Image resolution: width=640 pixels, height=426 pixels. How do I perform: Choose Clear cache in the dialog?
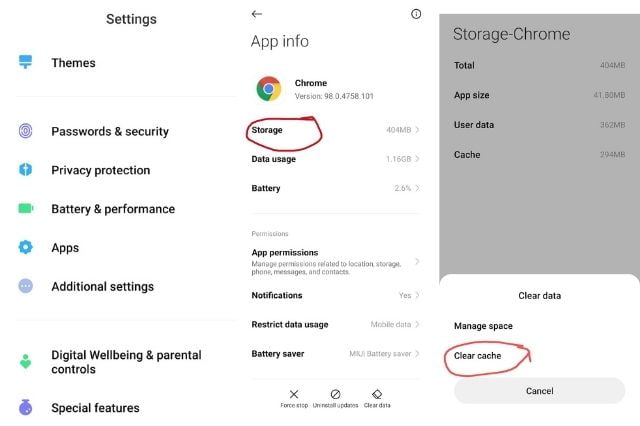coord(477,356)
